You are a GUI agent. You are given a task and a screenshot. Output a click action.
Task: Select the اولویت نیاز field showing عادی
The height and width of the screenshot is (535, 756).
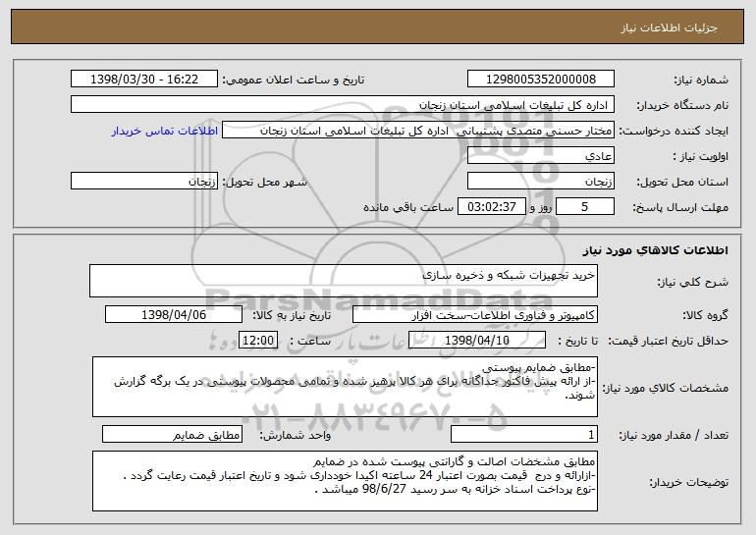click(x=540, y=156)
